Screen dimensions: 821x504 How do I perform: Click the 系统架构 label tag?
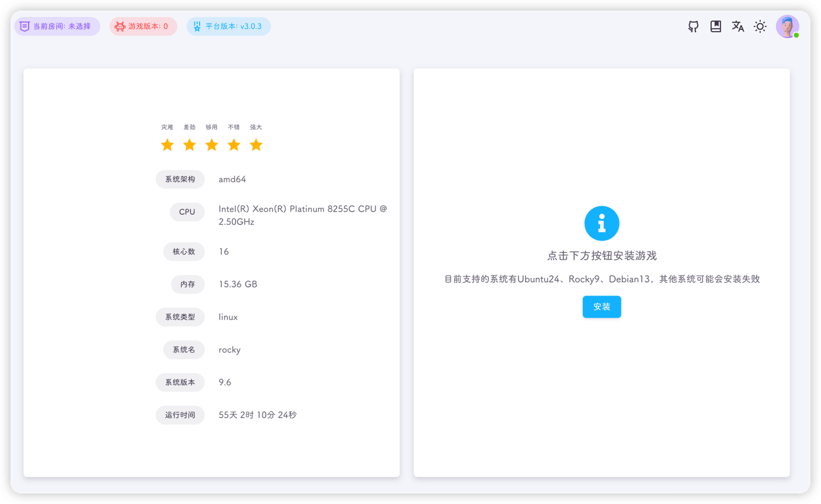tap(180, 179)
